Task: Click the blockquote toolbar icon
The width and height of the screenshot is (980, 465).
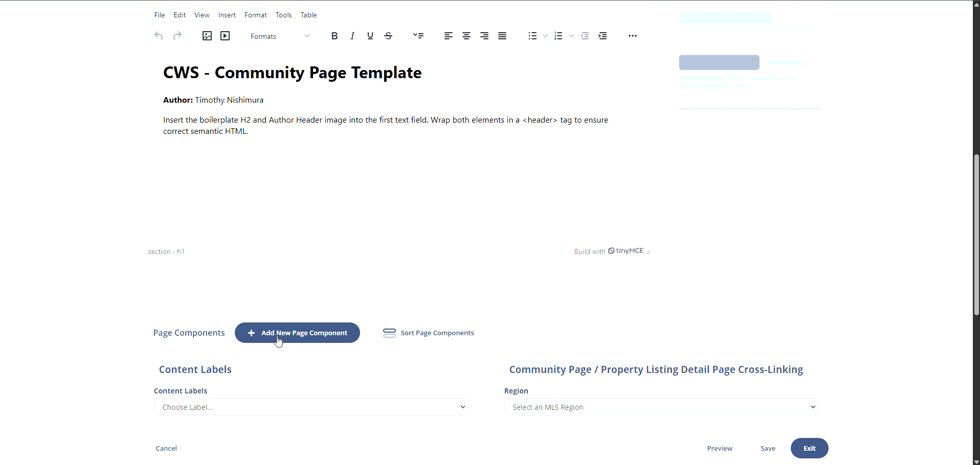Action: pyautogui.click(x=419, y=36)
